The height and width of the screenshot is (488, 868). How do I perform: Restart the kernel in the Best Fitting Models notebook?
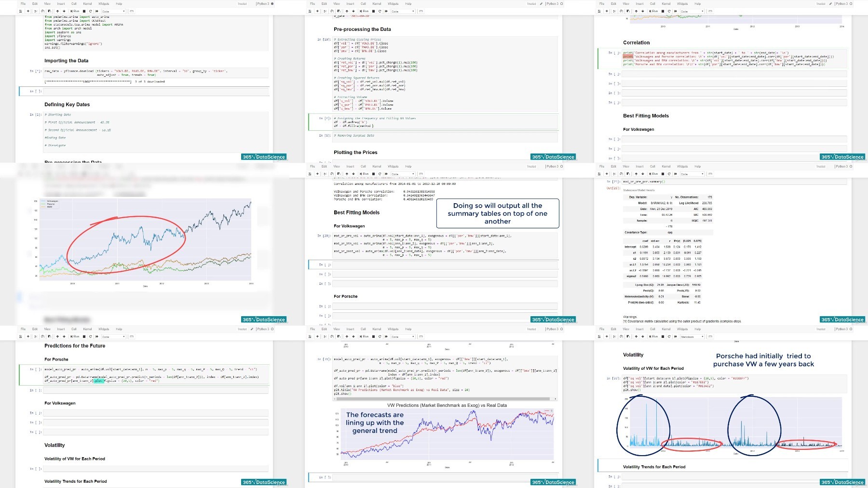click(380, 174)
